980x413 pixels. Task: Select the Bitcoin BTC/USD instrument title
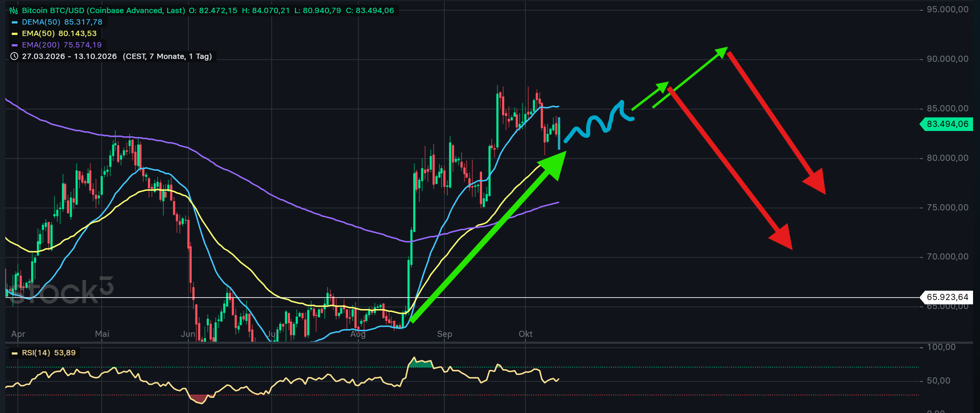coord(103,11)
